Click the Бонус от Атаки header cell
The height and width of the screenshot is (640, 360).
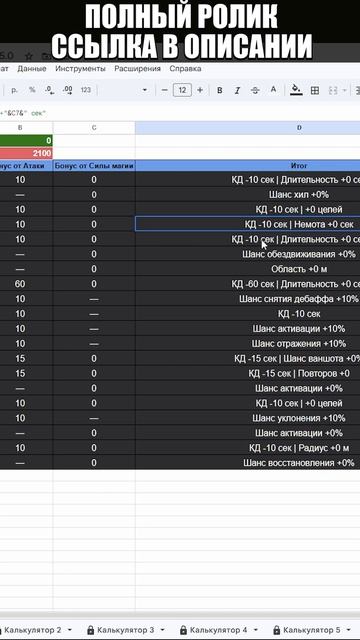pyautogui.click(x=26, y=166)
